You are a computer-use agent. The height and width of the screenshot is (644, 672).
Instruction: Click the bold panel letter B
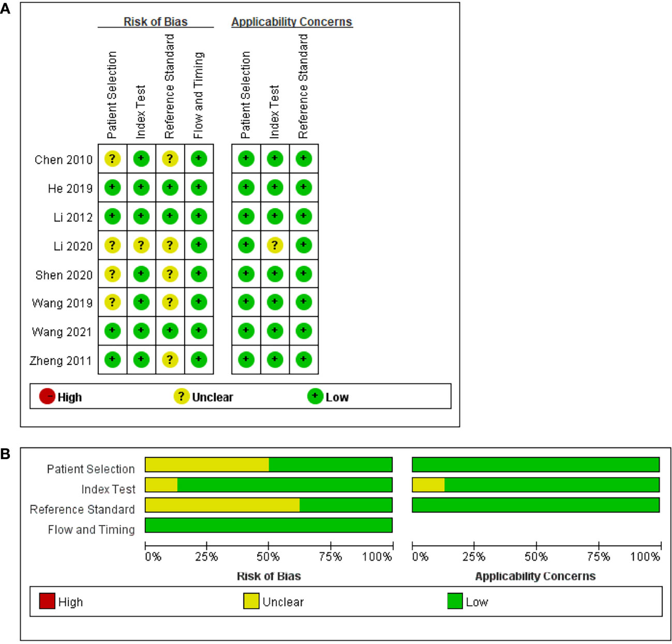pos(6,454)
